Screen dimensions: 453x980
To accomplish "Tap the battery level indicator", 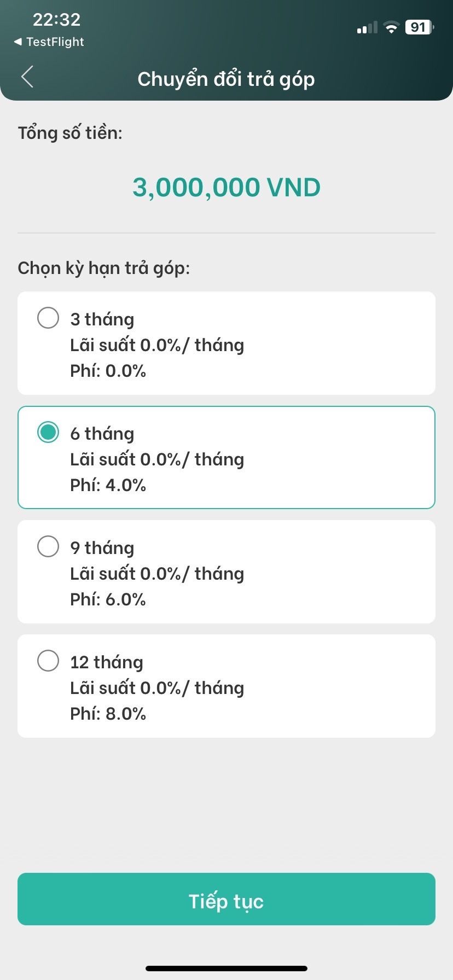I will 420,27.
